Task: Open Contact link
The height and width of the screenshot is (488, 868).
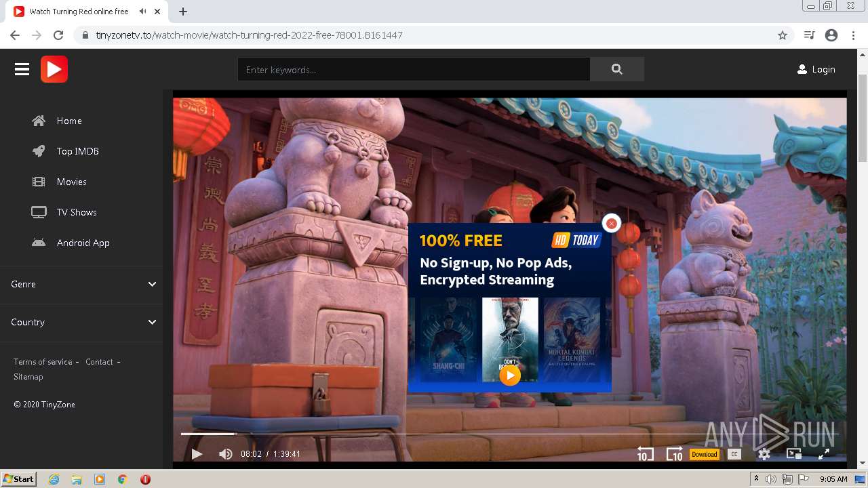Action: click(99, 362)
